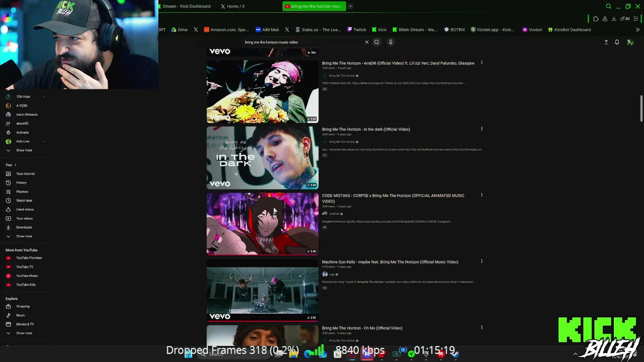The height and width of the screenshot is (362, 644).
Task: Open the browser AI assistant button
Action: coord(625,19)
